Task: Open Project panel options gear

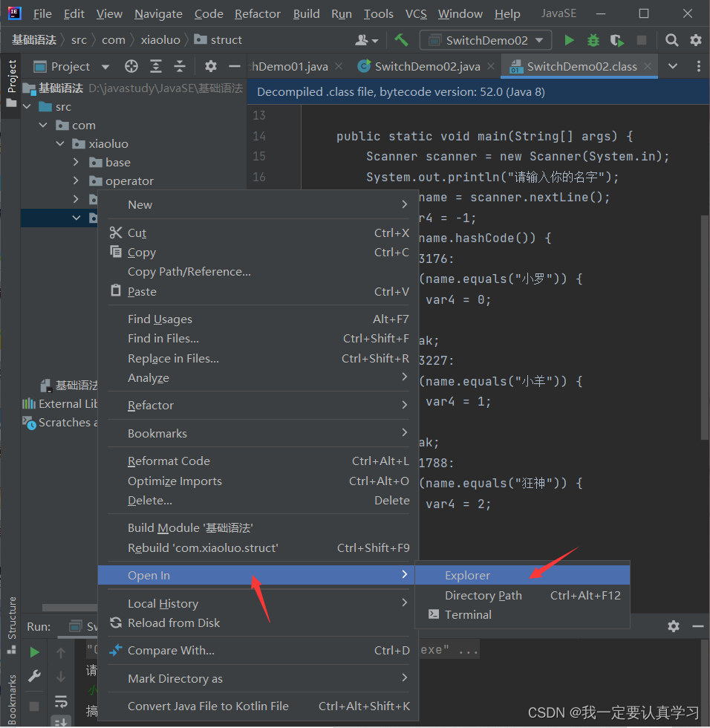Action: point(211,66)
